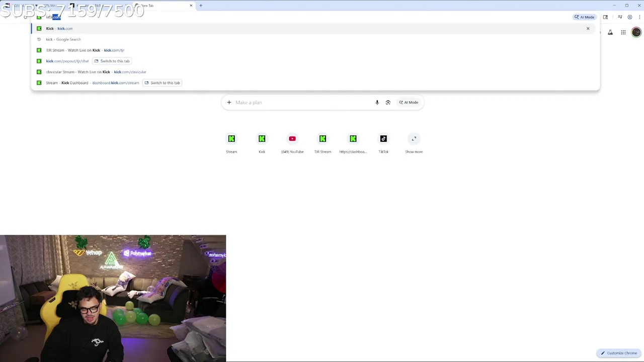Open the Google account avatar
Viewport: 644px width, 362px height.
click(636, 33)
